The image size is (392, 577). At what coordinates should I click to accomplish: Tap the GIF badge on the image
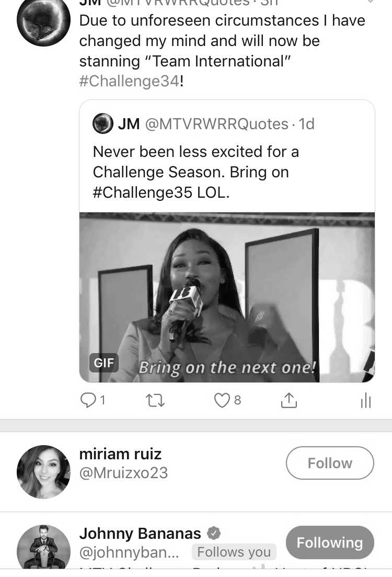click(x=103, y=363)
